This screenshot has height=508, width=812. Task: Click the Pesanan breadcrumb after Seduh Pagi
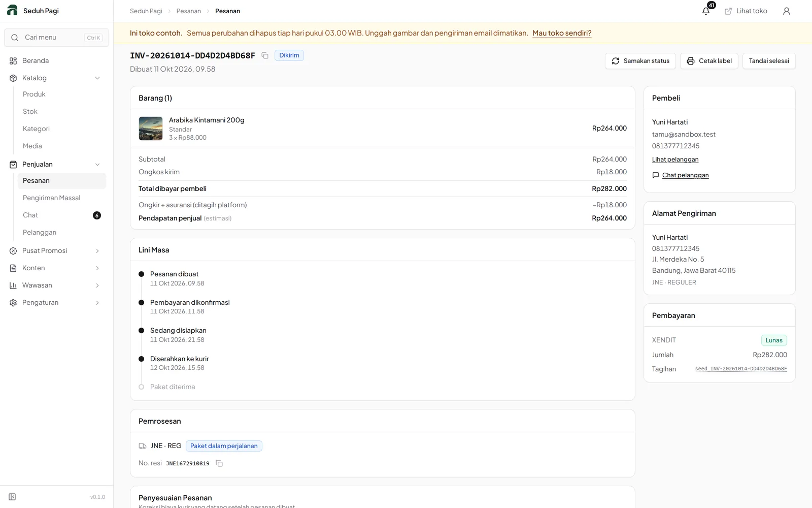coord(189,11)
